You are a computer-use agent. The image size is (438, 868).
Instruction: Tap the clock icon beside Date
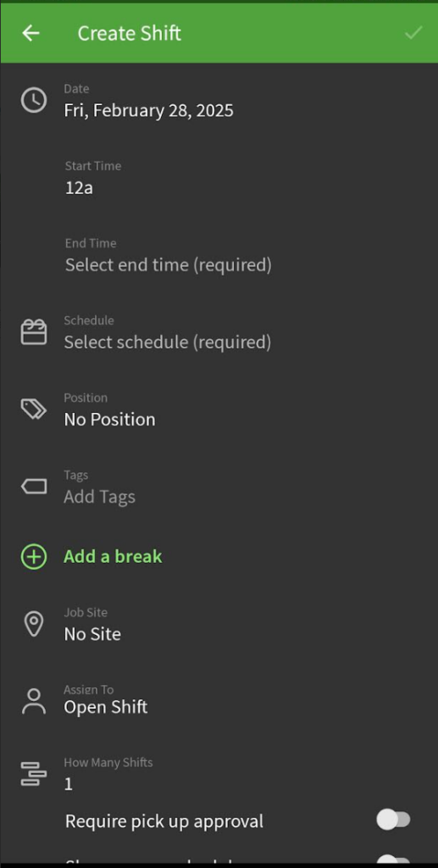tap(34, 100)
